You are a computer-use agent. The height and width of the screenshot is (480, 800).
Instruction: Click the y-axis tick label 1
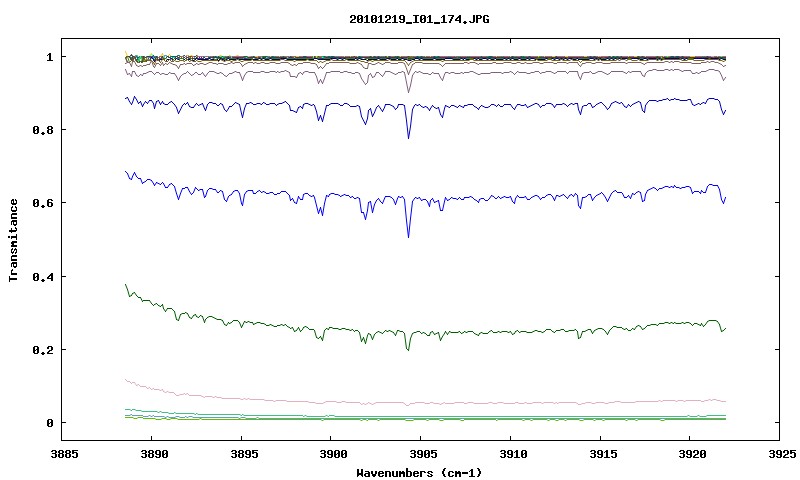[49, 57]
